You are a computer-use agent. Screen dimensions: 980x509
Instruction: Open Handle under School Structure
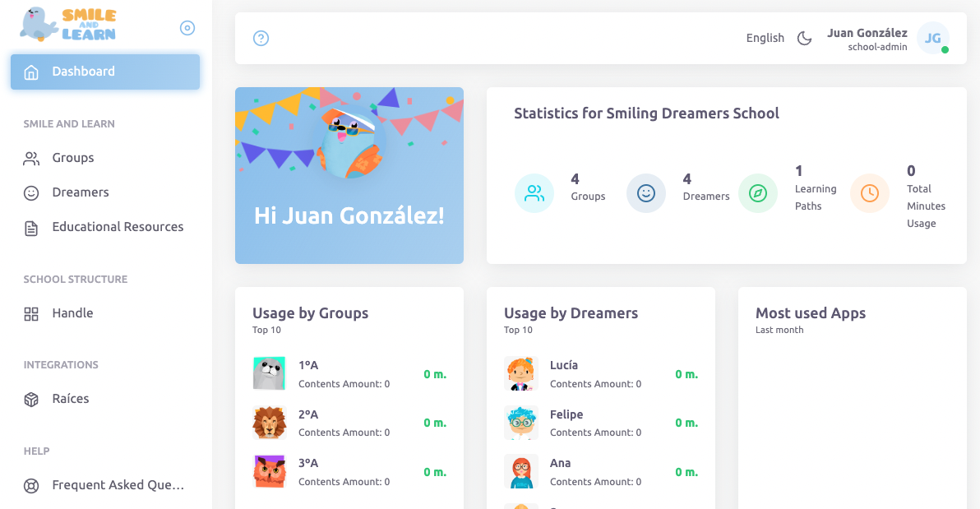click(72, 313)
